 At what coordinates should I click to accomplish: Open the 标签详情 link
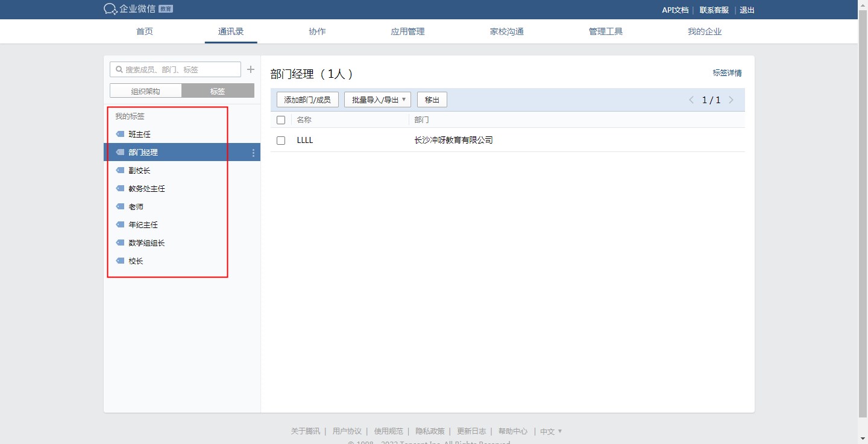tap(727, 73)
